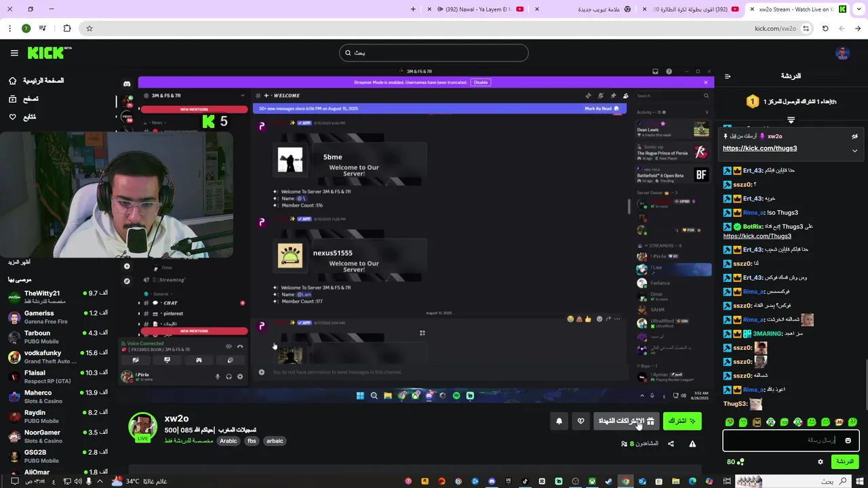Viewport: 868px width, 488px height.
Task: Open the Home page in the sidebar
Action: [36, 81]
